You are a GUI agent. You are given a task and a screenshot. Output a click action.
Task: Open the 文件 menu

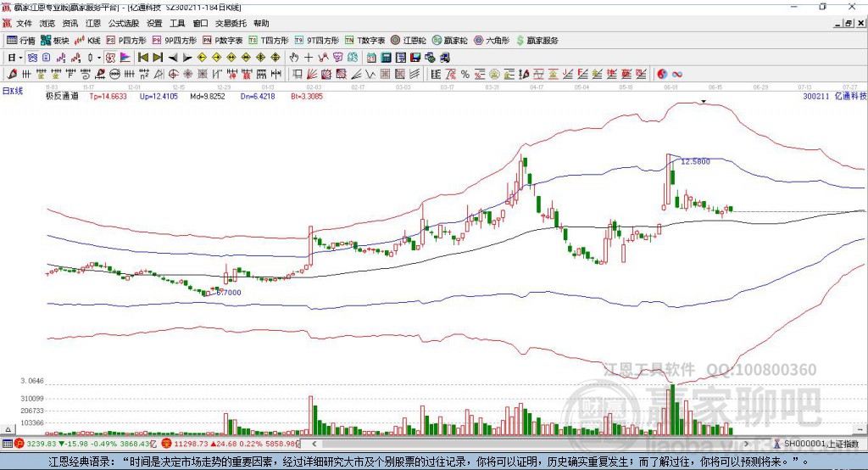(25, 23)
